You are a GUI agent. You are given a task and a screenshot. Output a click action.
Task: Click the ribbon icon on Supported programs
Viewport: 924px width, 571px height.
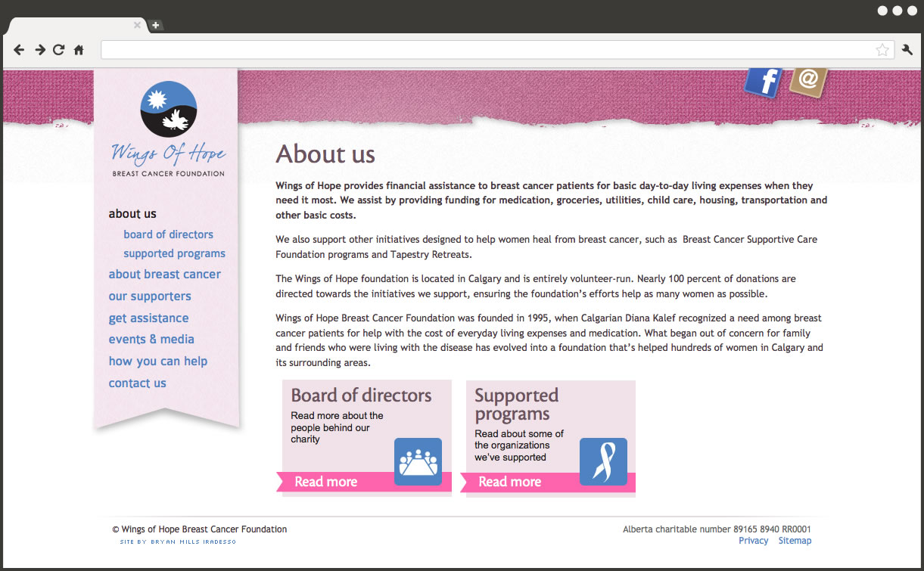[x=603, y=461]
